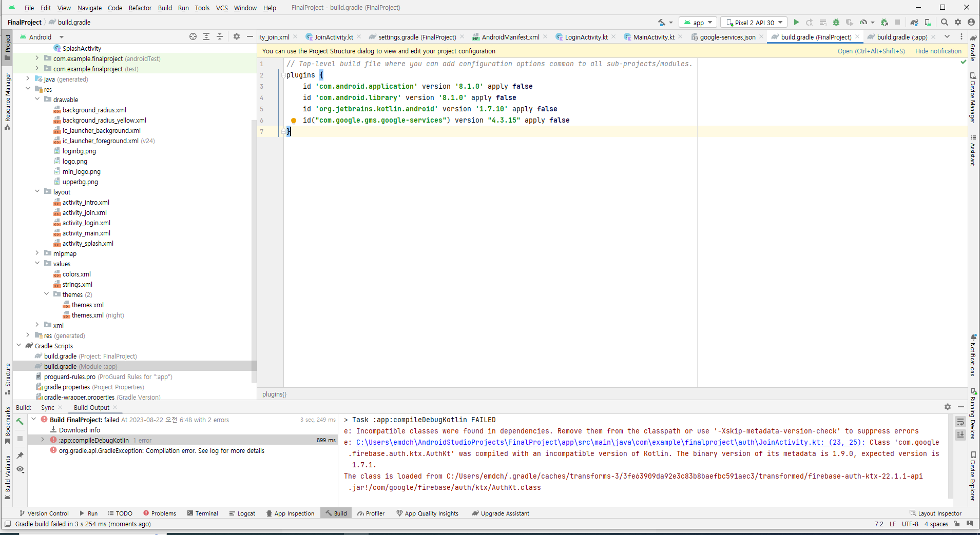Toggle the Structure side panel

[x=7, y=379]
